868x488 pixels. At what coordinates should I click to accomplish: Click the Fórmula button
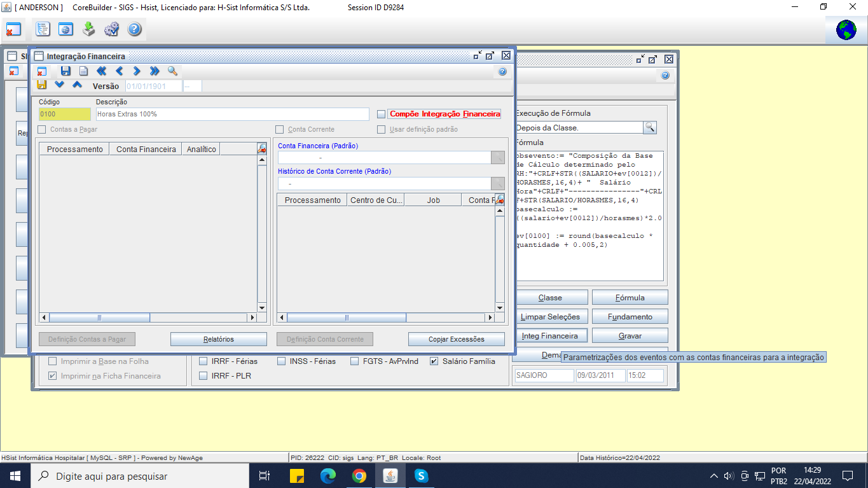(x=630, y=297)
